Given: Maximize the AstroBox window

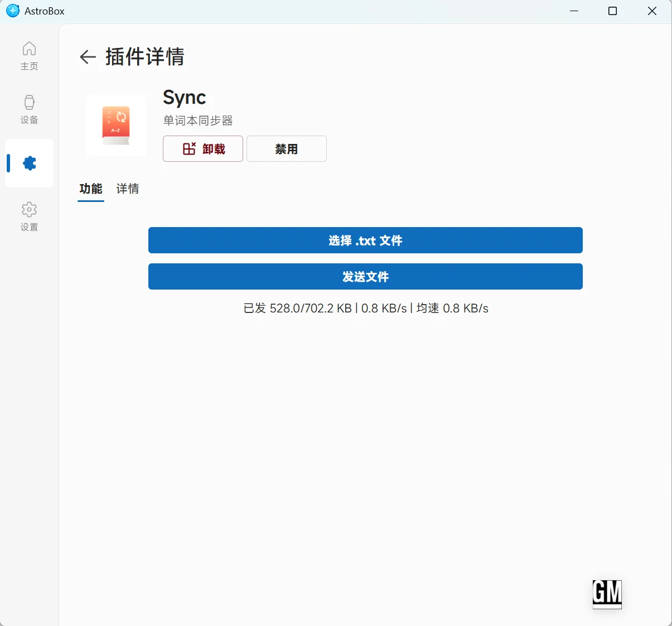Looking at the screenshot, I should pos(613,11).
